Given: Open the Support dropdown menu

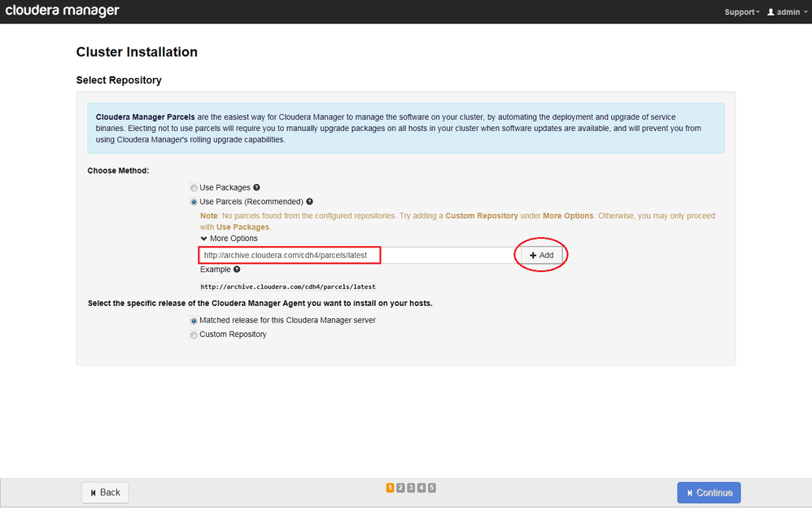Looking at the screenshot, I should tap(741, 12).
